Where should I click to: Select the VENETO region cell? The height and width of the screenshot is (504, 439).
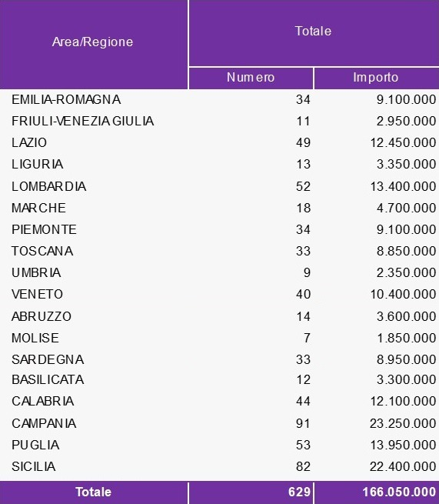coord(37,294)
